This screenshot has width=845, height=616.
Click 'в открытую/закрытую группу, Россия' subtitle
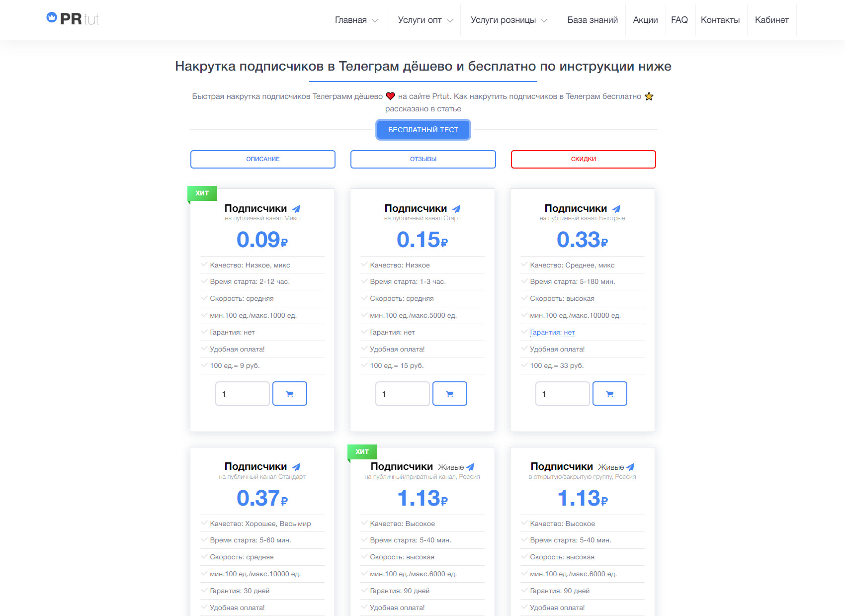pos(582,477)
